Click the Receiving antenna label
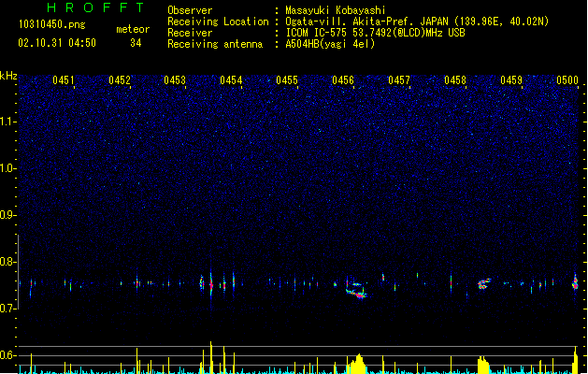This screenshot has height=374, width=588. coord(215,44)
